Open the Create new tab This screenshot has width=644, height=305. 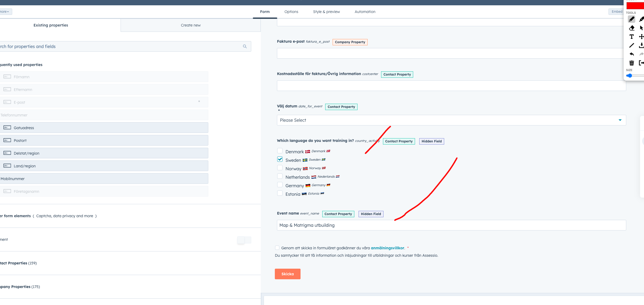[191, 25]
